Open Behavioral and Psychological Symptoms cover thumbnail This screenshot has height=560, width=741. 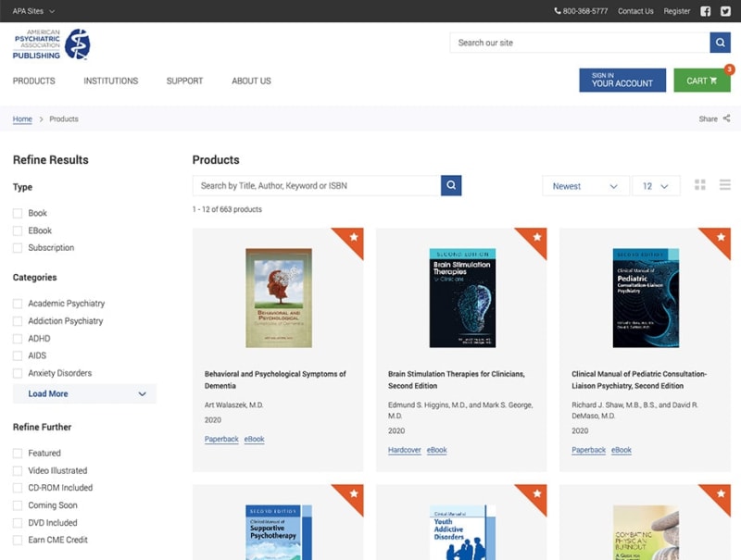coord(279,298)
